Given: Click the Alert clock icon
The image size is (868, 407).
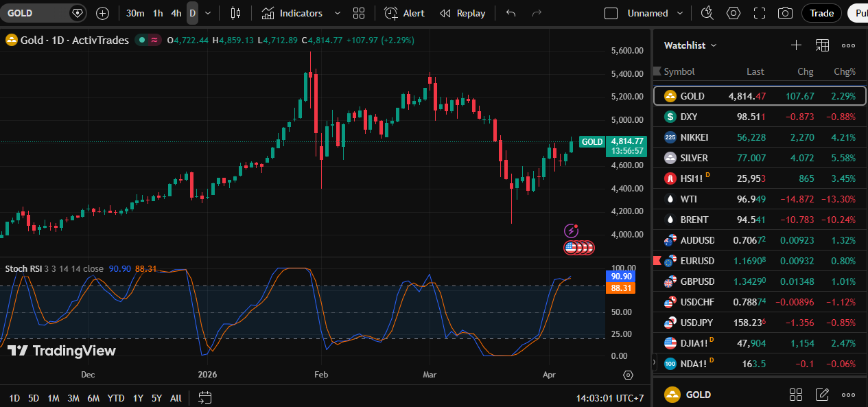Looking at the screenshot, I should 391,13.
